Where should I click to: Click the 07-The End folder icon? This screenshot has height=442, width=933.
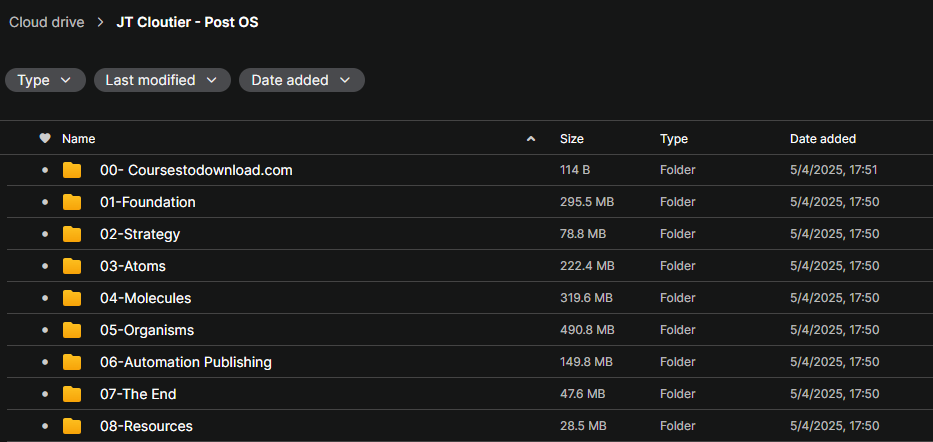[72, 394]
